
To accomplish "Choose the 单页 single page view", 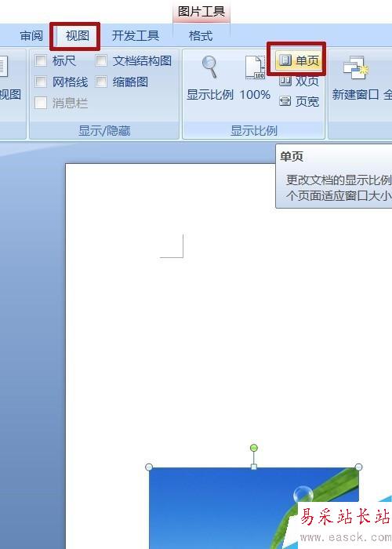I will (299, 60).
